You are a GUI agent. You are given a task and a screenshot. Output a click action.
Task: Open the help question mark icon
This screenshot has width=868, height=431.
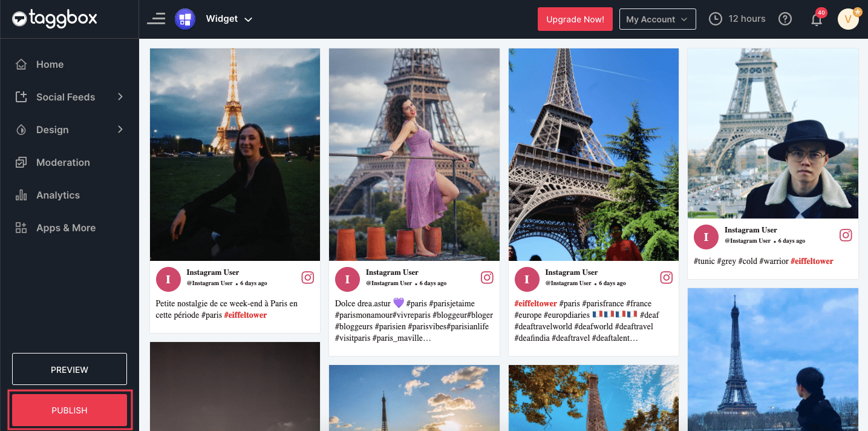[785, 19]
